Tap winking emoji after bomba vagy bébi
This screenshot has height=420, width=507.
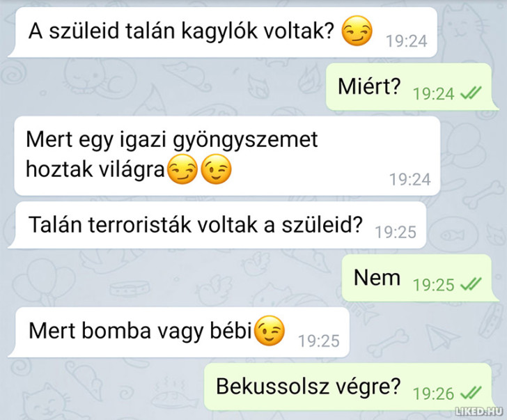pos(270,330)
